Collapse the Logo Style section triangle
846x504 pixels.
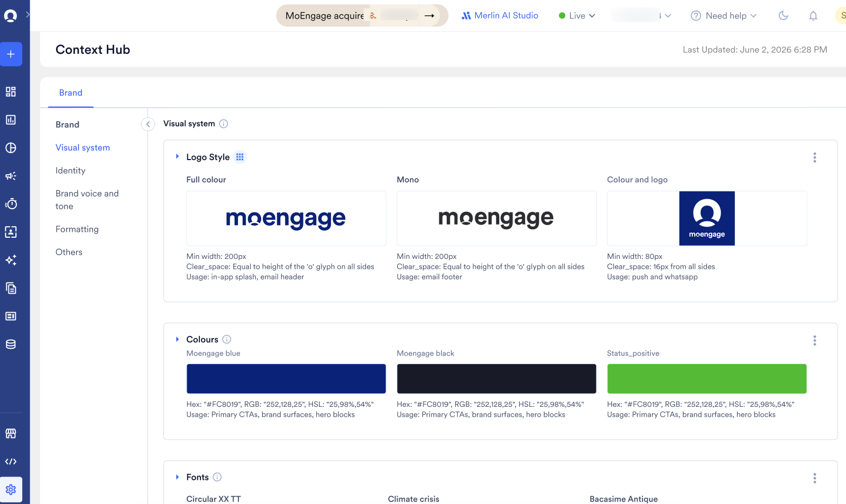coord(178,156)
